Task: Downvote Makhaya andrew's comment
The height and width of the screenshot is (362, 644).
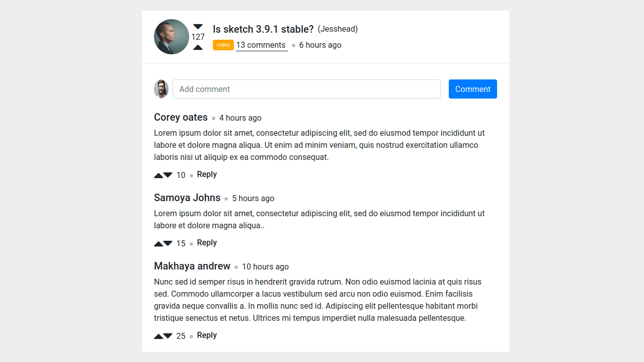Action: click(167, 336)
